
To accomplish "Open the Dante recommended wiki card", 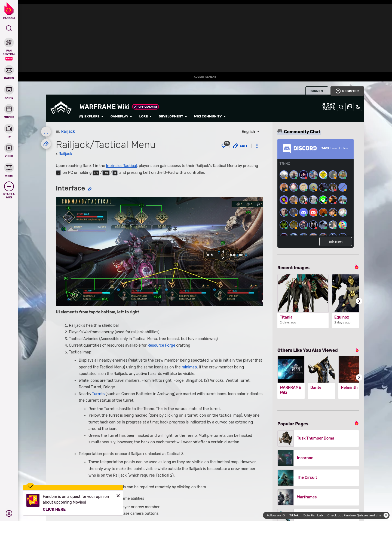I will (x=321, y=377).
